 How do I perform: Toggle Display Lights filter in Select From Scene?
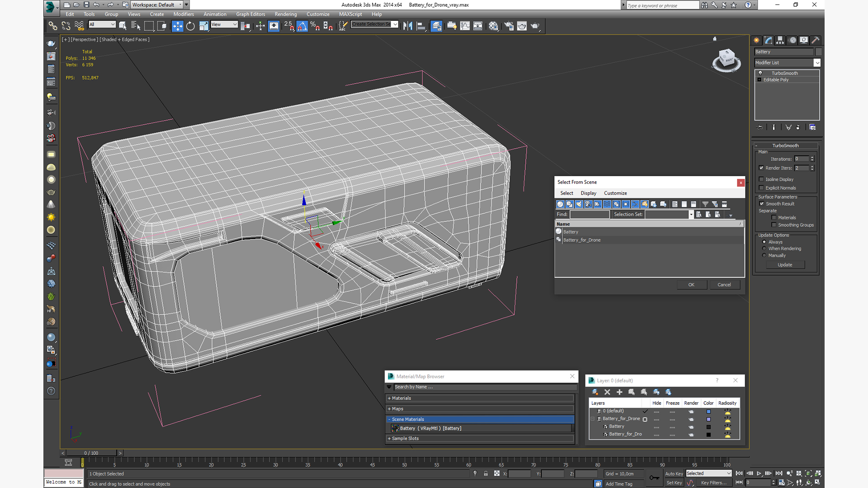[x=579, y=204]
